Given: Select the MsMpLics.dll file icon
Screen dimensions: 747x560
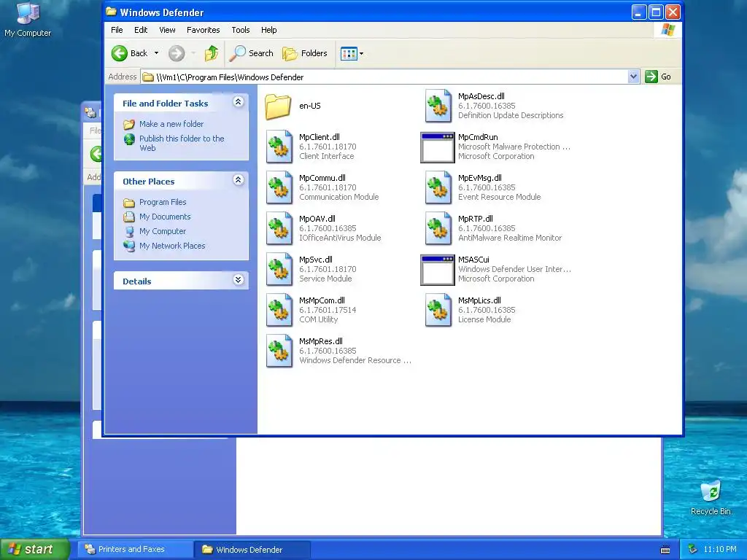Looking at the screenshot, I should pyautogui.click(x=438, y=311).
